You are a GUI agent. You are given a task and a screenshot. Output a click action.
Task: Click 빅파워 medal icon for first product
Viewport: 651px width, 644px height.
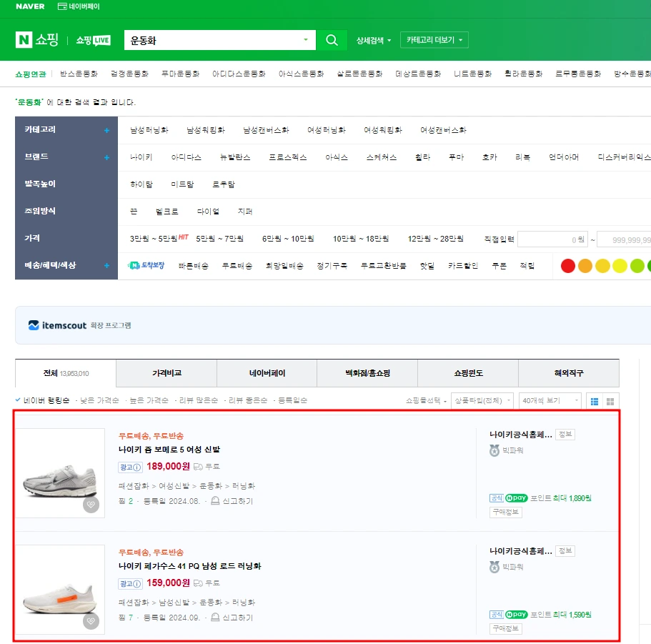tap(494, 450)
